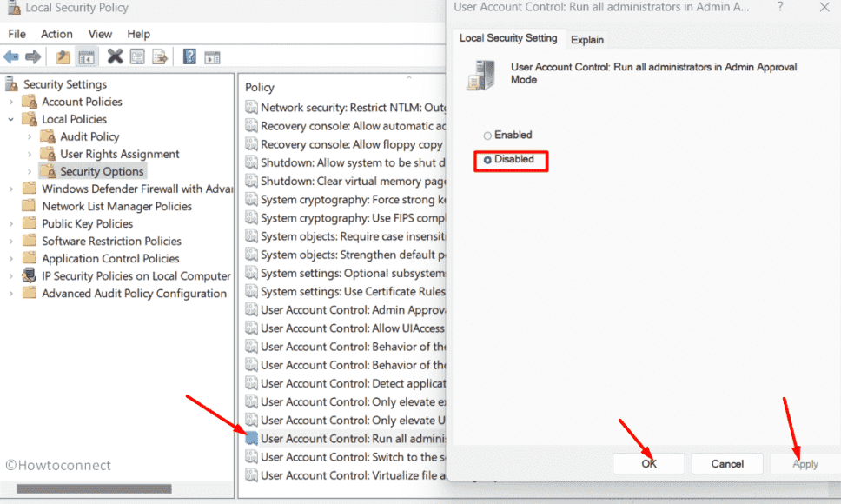Image resolution: width=841 pixels, height=504 pixels.
Task: Select Recovery console: Allow automatic policy
Action: (x=353, y=126)
